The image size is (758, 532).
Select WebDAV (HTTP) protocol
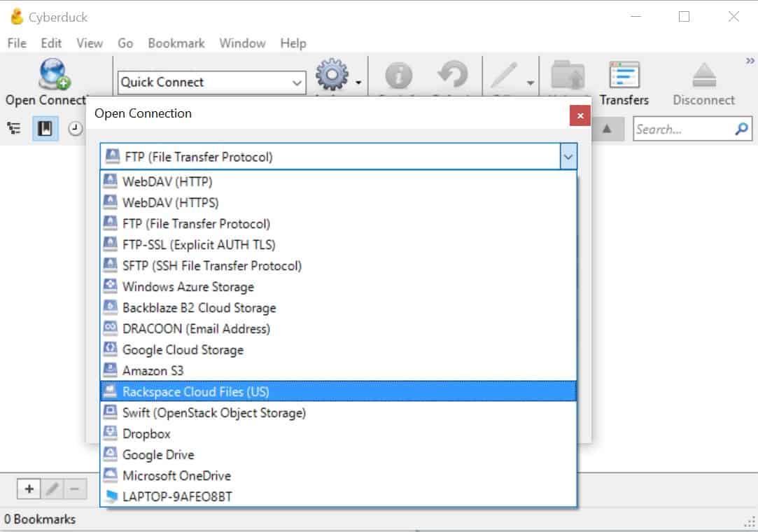pos(338,181)
